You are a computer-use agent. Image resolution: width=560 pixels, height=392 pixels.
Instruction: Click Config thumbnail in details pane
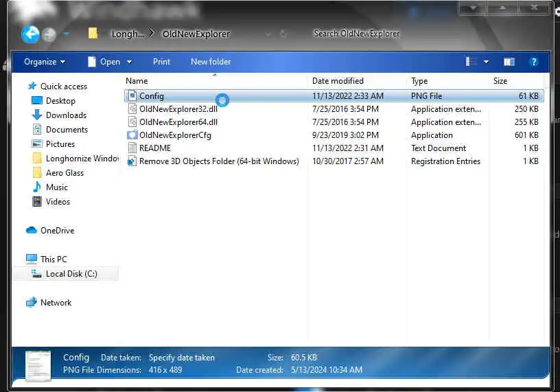click(38, 365)
